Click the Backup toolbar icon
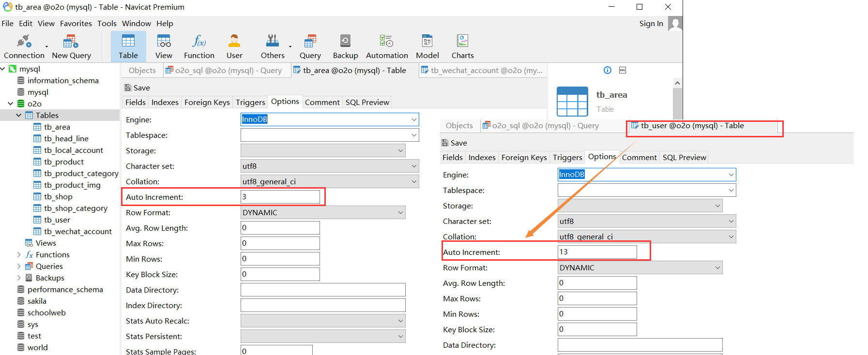This screenshot has height=355, width=868. tap(345, 41)
